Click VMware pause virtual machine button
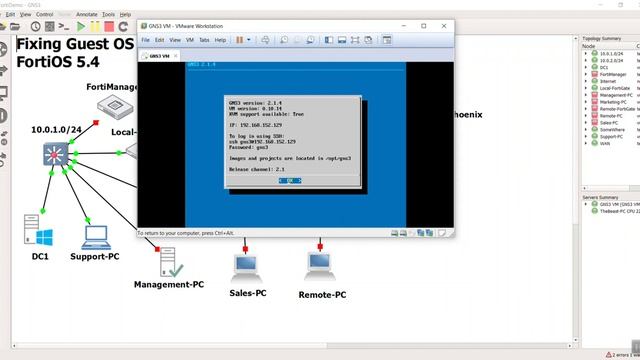The width and height of the screenshot is (640, 360). click(240, 40)
